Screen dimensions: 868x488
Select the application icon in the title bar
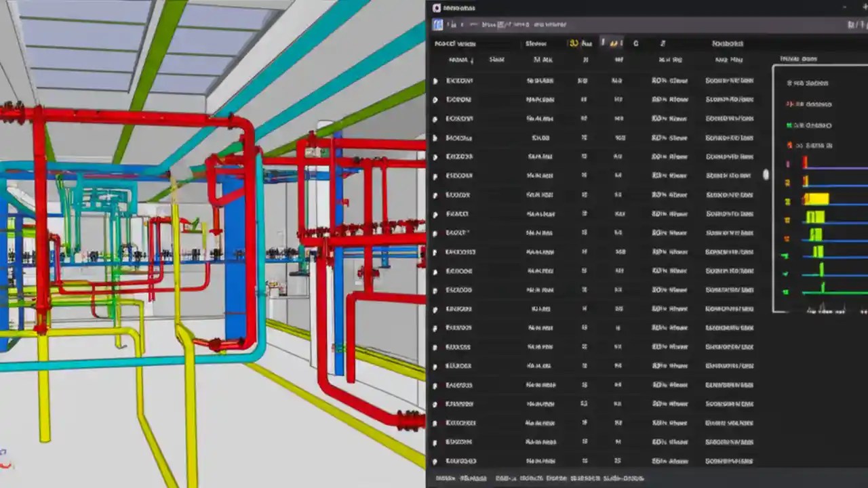[x=437, y=8]
